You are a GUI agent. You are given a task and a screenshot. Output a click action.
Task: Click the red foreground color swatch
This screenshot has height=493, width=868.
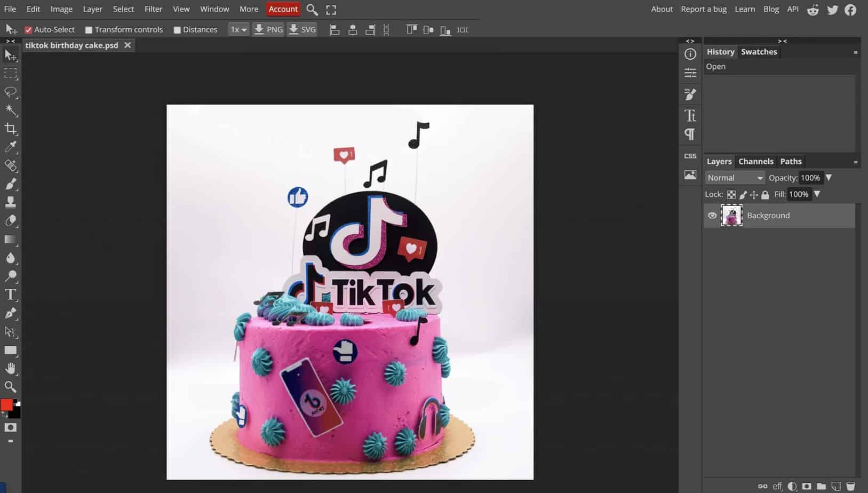pos(7,405)
